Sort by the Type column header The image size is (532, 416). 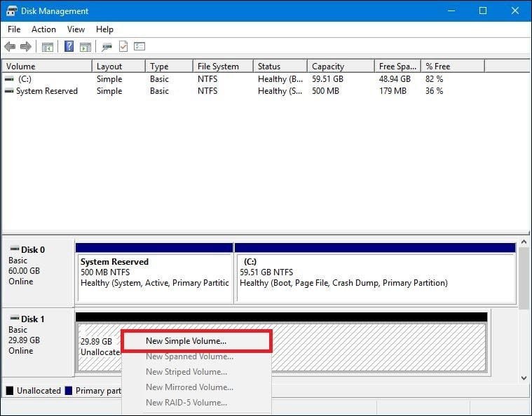(170, 66)
